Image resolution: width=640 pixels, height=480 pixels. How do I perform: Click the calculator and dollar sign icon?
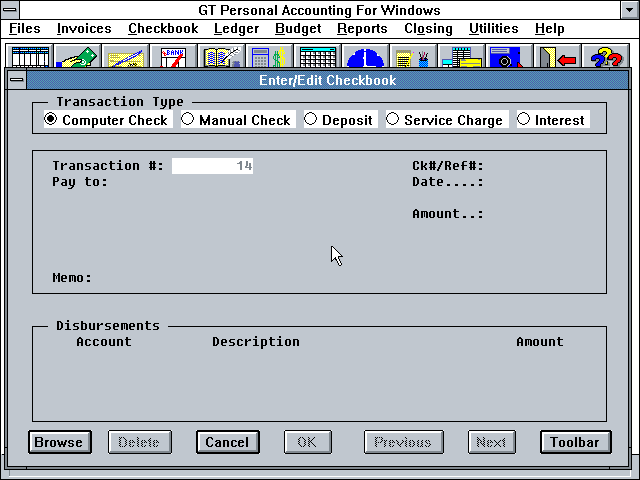coord(269,56)
